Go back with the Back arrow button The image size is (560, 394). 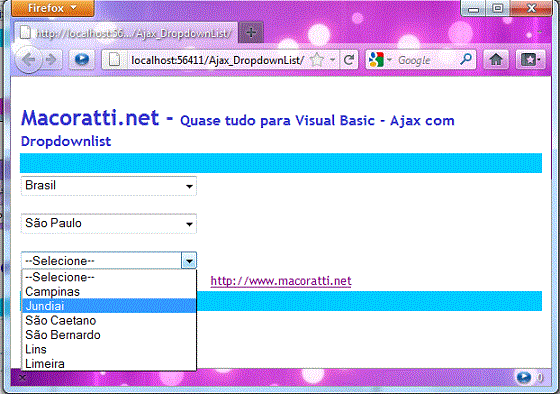point(29,60)
